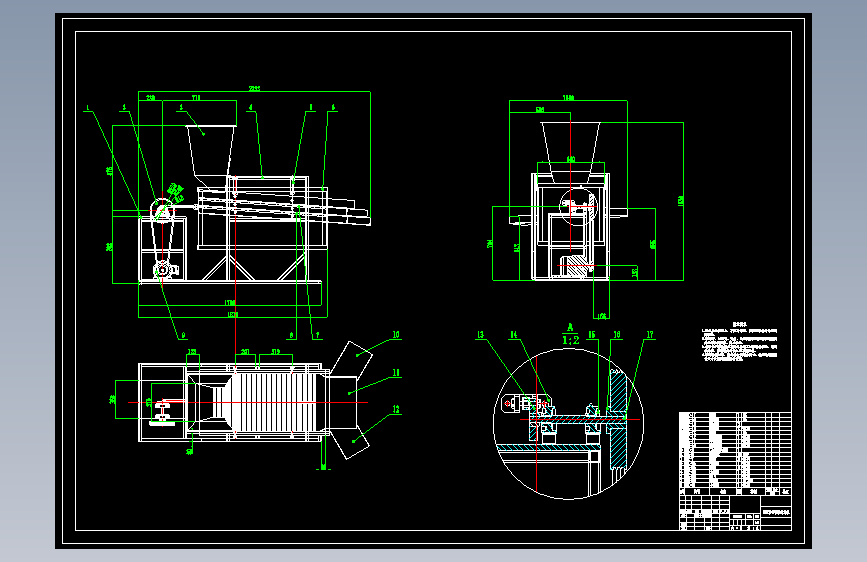Click part callout number 17
The width and height of the screenshot is (867, 562).
pyautogui.click(x=650, y=335)
